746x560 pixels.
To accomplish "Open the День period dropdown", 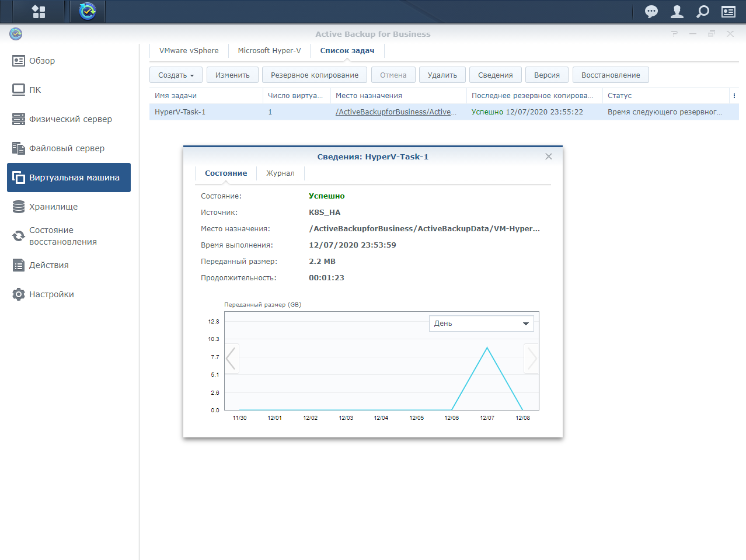I will click(482, 324).
